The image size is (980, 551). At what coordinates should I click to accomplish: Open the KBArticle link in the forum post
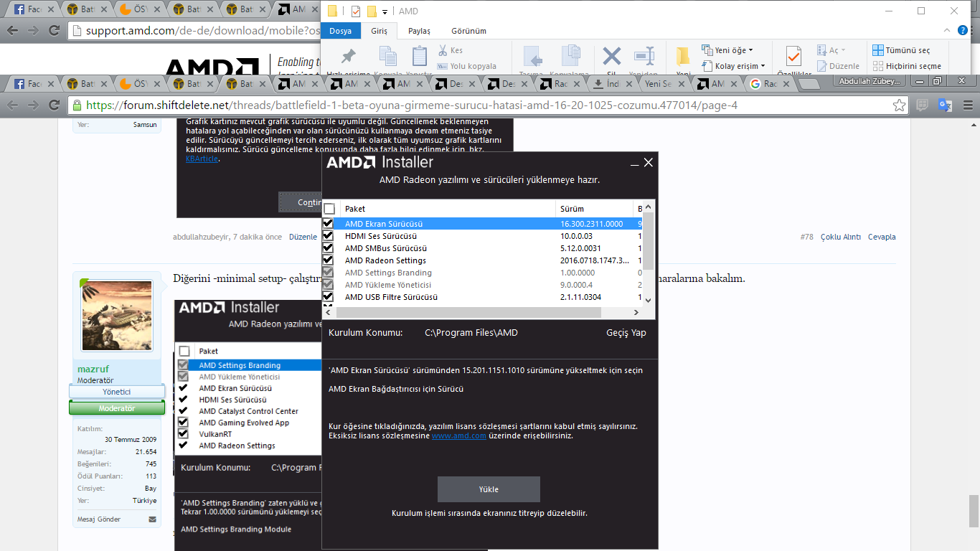click(202, 159)
